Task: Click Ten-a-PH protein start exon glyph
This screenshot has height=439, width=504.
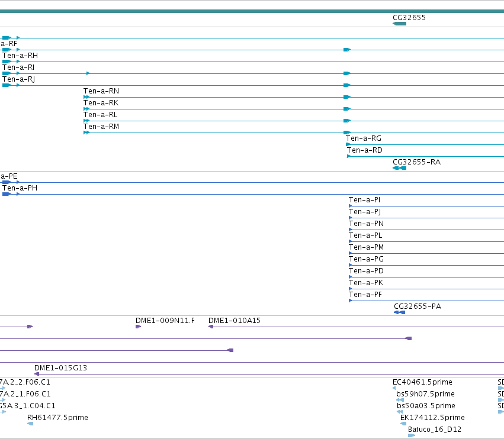Action: click(x=7, y=194)
